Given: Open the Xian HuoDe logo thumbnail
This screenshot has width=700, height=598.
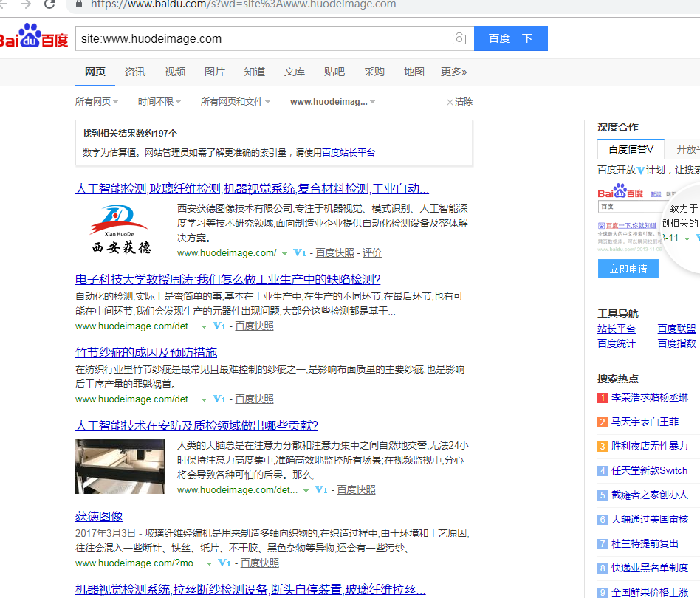Looking at the screenshot, I should pyautogui.click(x=120, y=229).
